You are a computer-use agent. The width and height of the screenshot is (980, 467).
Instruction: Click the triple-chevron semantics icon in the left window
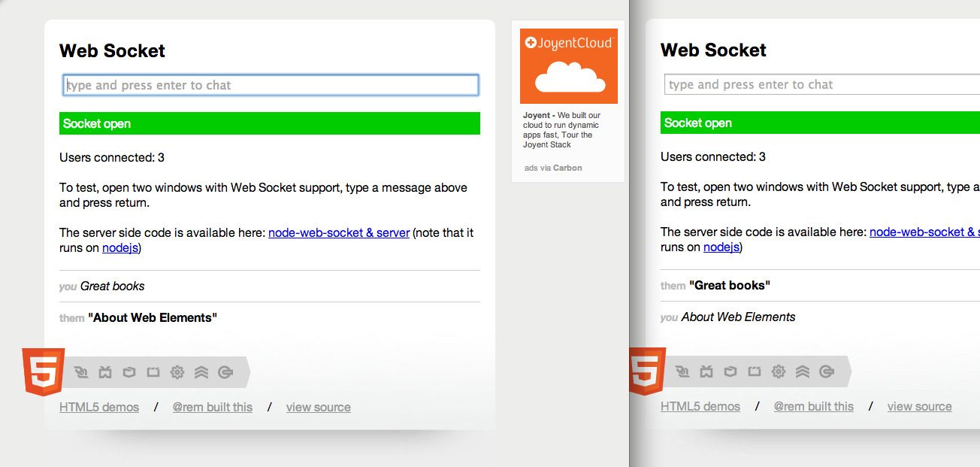point(201,371)
